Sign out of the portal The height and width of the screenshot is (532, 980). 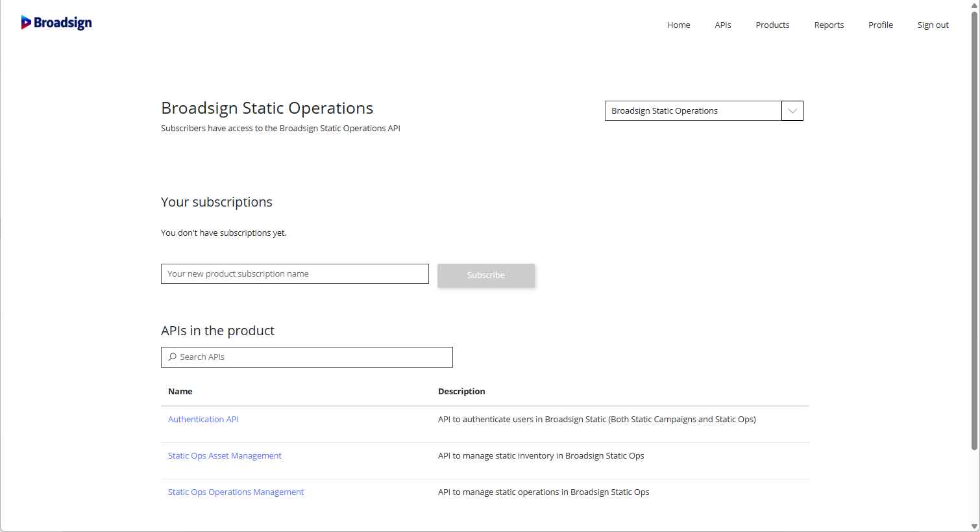click(x=933, y=25)
